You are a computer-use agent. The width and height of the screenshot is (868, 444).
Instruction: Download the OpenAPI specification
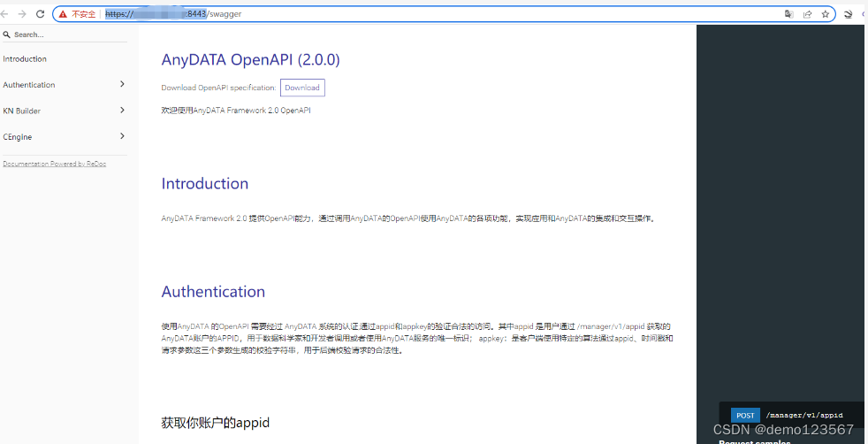[x=302, y=88]
